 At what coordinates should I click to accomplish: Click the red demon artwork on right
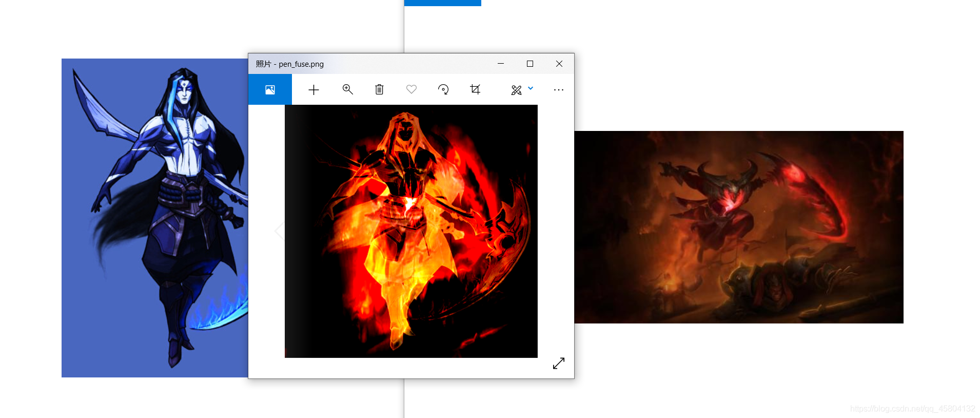(739, 227)
